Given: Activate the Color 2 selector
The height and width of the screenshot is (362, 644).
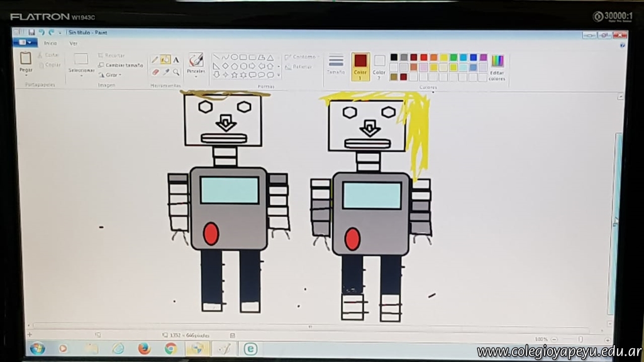Looking at the screenshot, I should click(x=379, y=66).
